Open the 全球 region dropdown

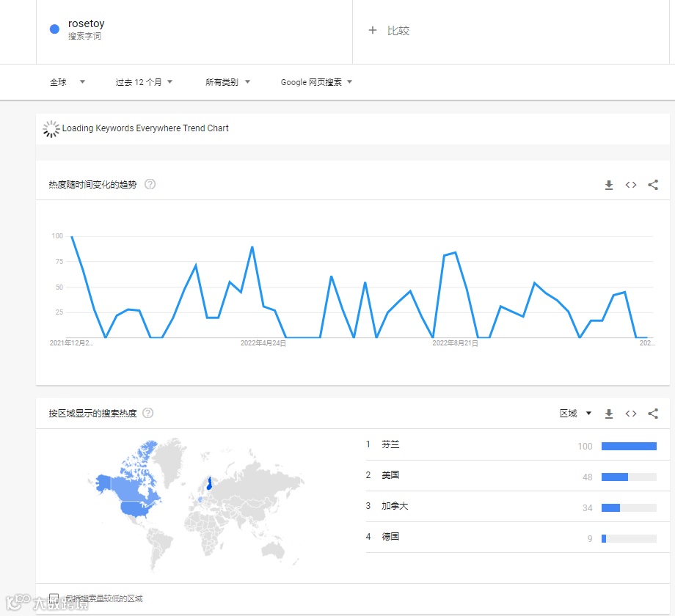[x=67, y=81]
